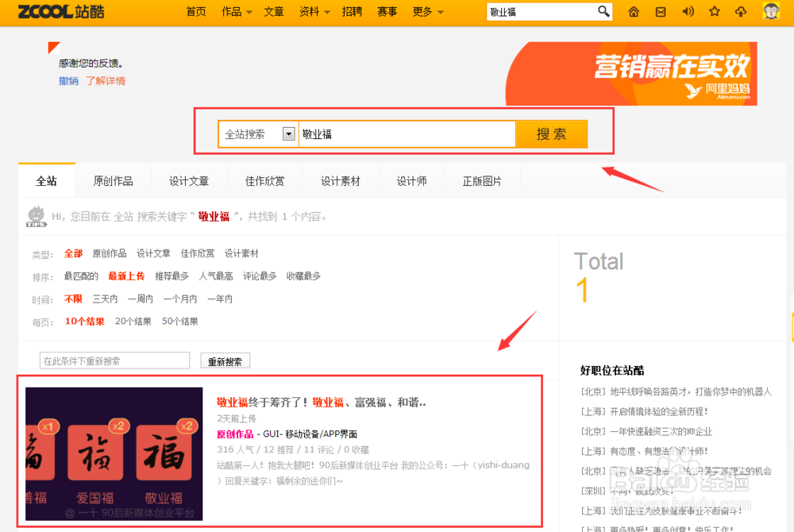
Task: Expand the 更多 navigation dropdown
Action: point(422,12)
